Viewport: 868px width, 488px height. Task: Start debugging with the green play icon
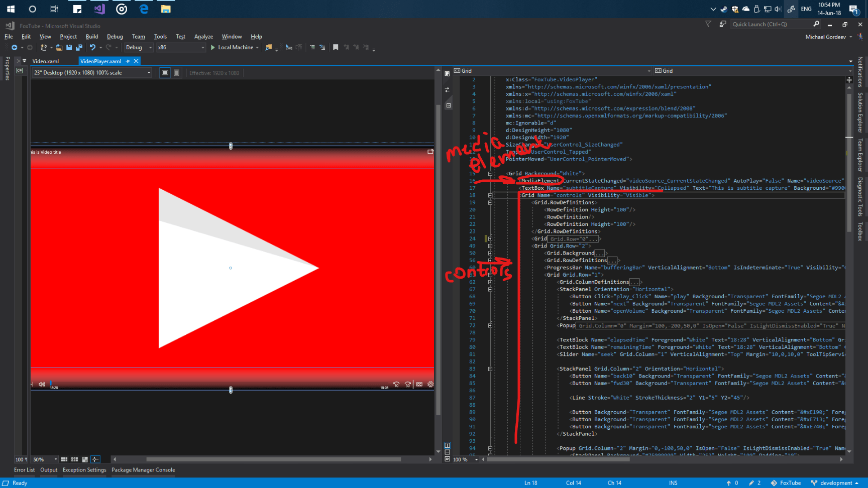tap(213, 48)
